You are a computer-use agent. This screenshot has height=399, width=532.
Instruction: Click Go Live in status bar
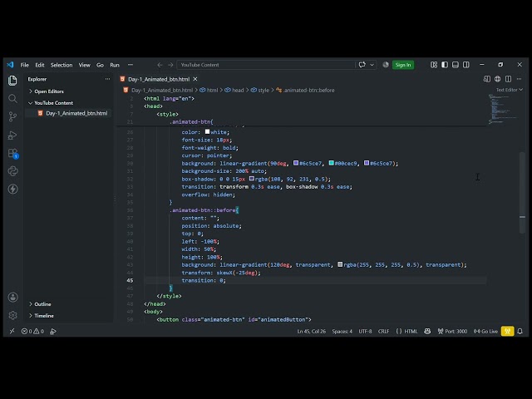(485, 331)
